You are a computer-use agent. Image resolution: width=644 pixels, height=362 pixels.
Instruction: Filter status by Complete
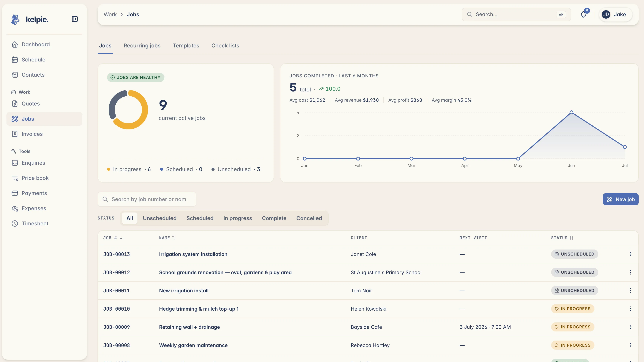click(x=274, y=218)
